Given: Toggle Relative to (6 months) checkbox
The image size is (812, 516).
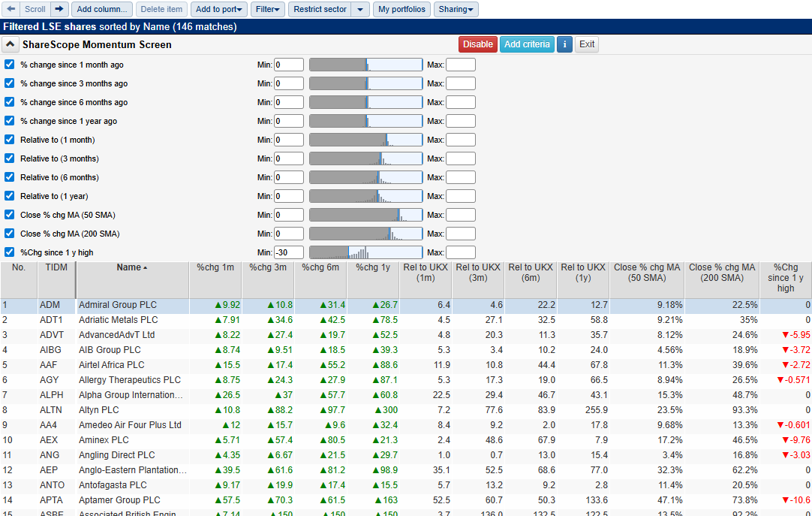Looking at the screenshot, I should pos(9,177).
